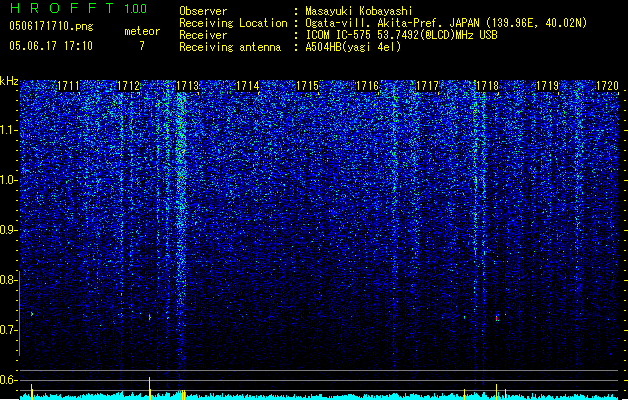Viewport: 629px width, 400px height.
Task: Click the 1717 time marker
Action: click(x=428, y=86)
